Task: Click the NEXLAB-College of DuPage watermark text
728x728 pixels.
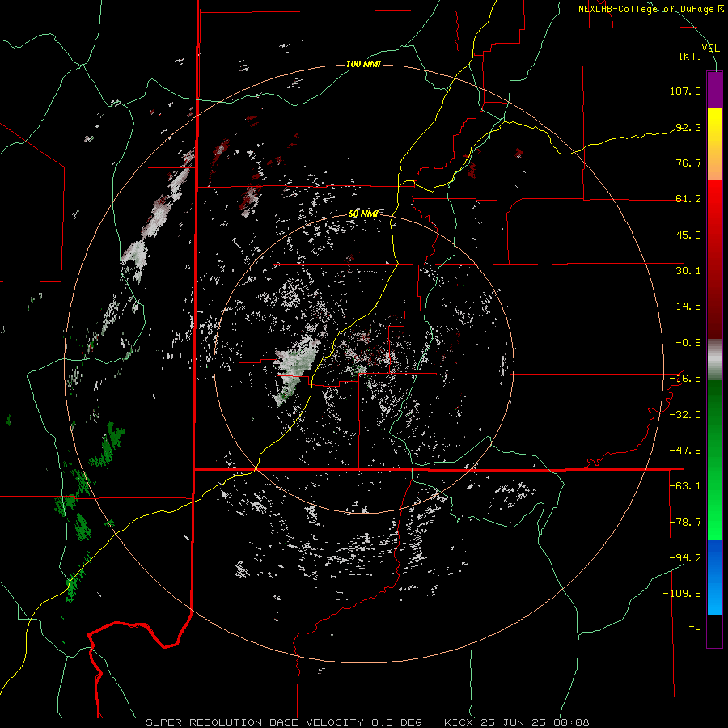Action: click(x=650, y=9)
